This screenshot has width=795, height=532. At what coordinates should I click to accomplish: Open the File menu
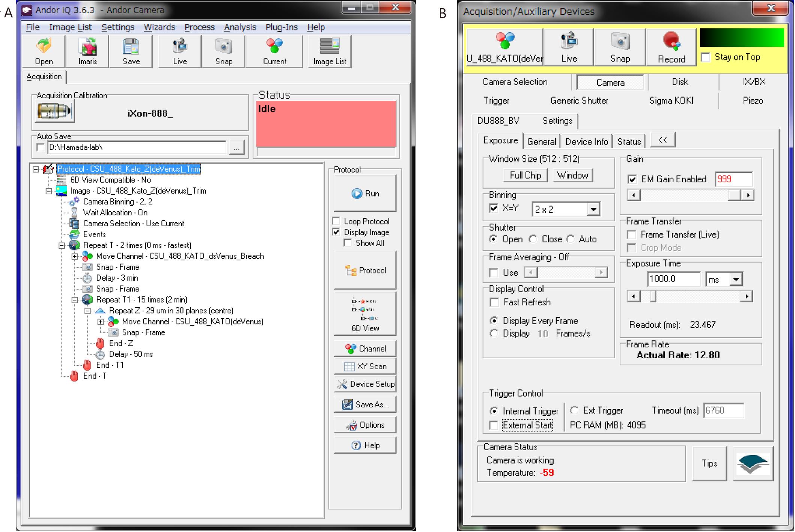pos(32,27)
